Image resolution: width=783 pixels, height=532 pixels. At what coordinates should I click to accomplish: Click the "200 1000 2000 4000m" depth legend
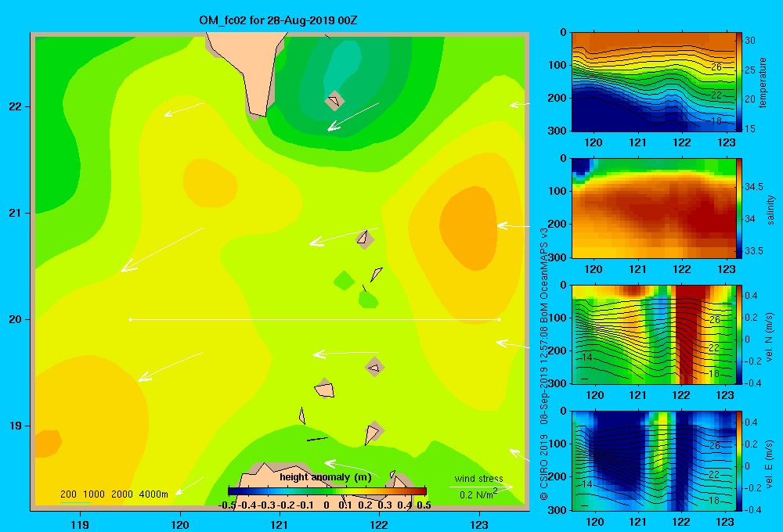pos(114,494)
